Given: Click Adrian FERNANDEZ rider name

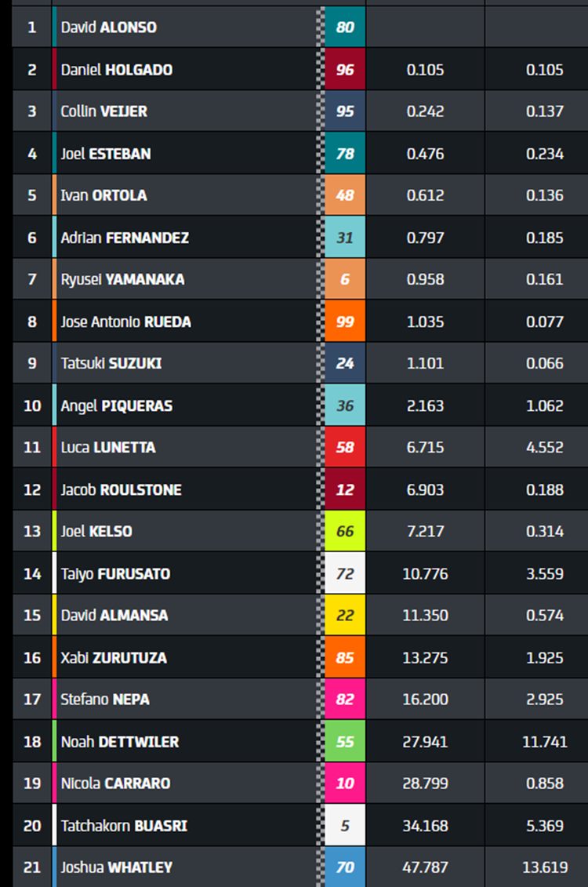Looking at the screenshot, I should point(125,238).
